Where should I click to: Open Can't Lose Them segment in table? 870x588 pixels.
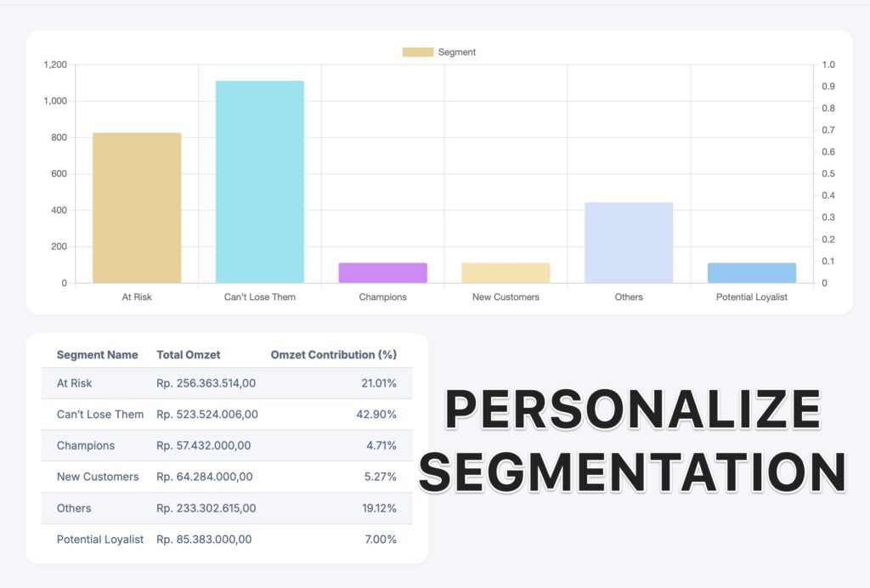100,415
